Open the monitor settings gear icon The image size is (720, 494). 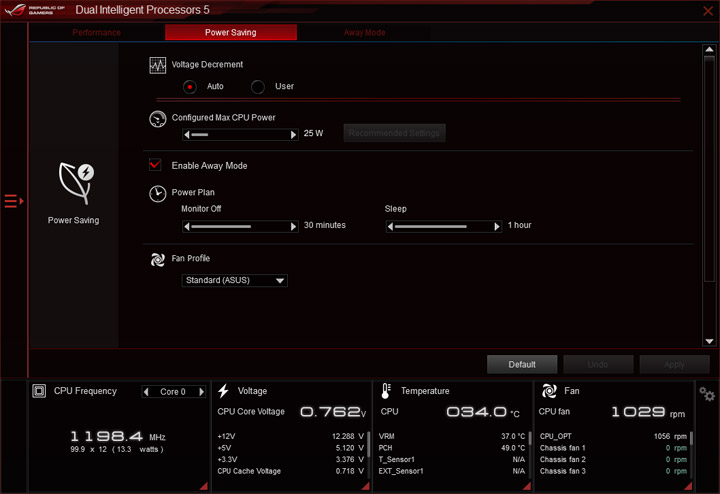pos(707,394)
